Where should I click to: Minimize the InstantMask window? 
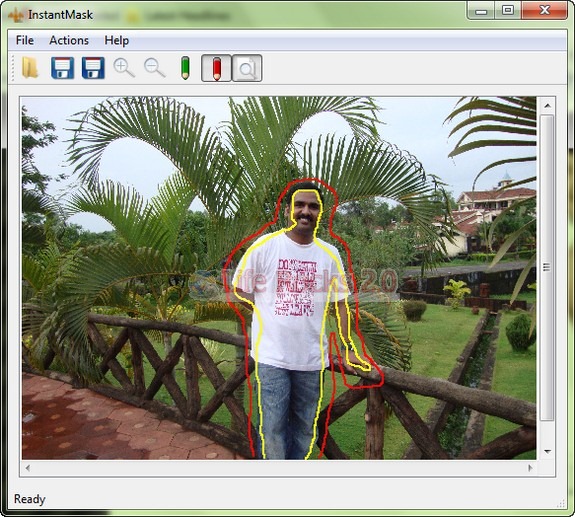[x=480, y=11]
